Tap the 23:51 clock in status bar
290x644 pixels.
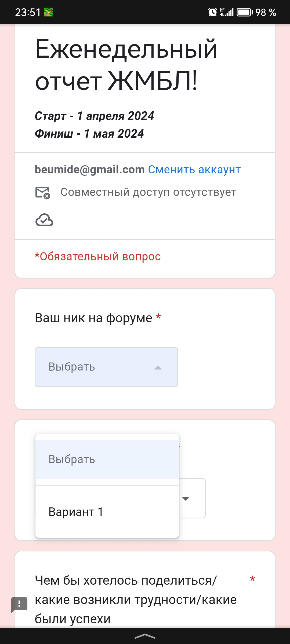point(28,12)
